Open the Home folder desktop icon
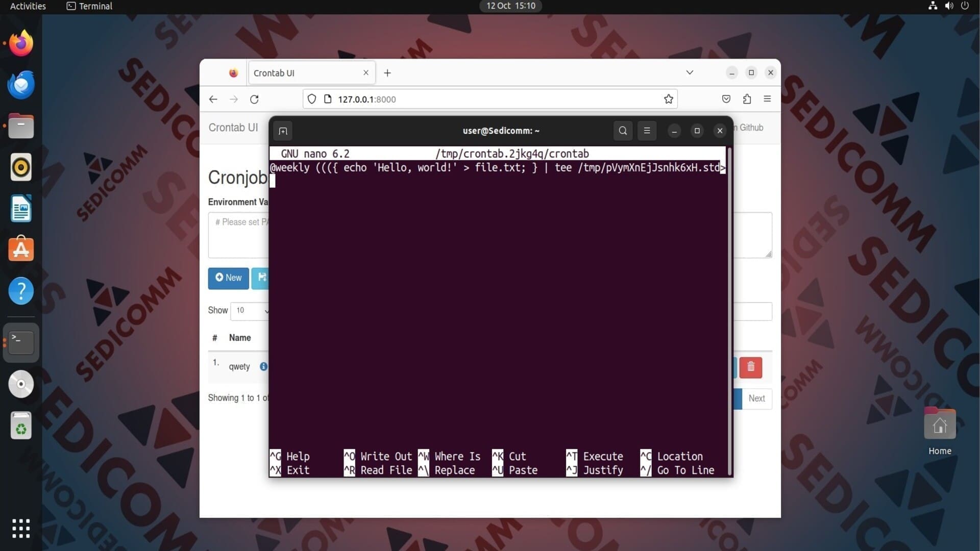The width and height of the screenshot is (980, 551). point(940,432)
